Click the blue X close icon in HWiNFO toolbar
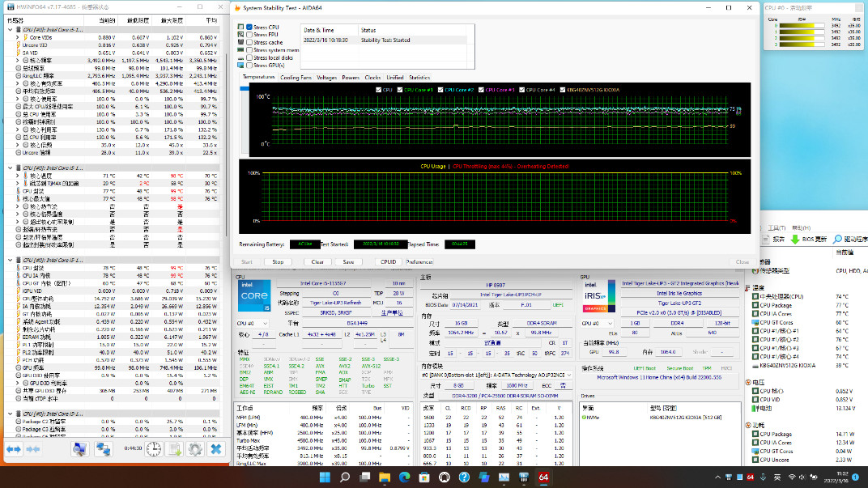Viewport: 868px width, 488px height. coord(216,448)
